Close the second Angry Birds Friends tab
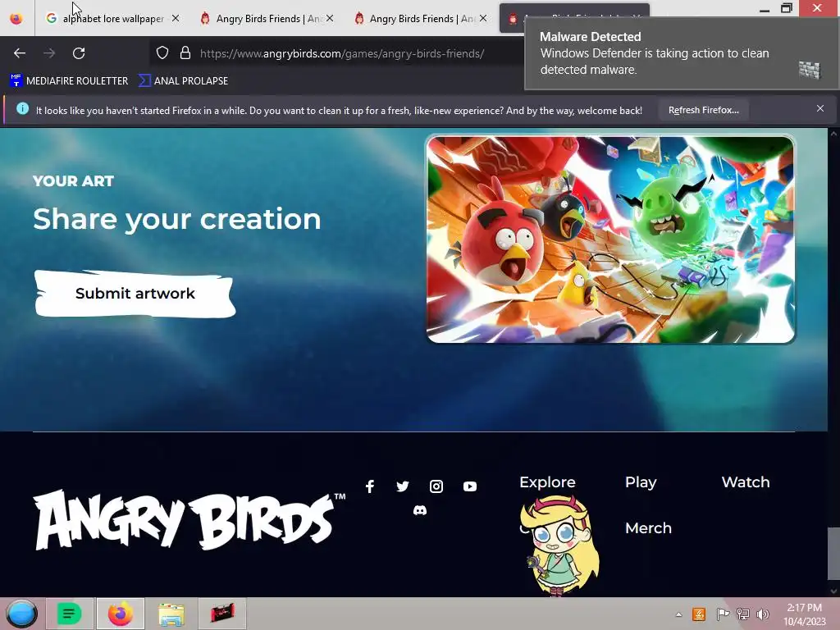840x630 pixels. pyautogui.click(x=483, y=18)
